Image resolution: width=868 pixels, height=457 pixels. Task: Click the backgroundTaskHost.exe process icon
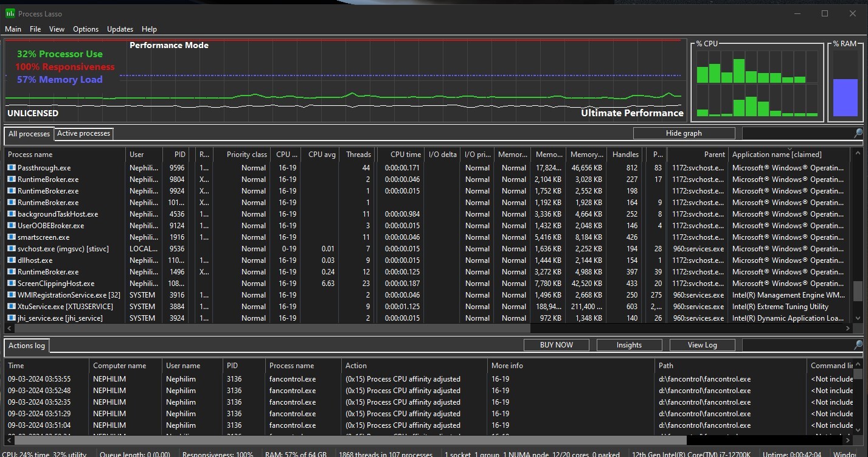tap(12, 214)
